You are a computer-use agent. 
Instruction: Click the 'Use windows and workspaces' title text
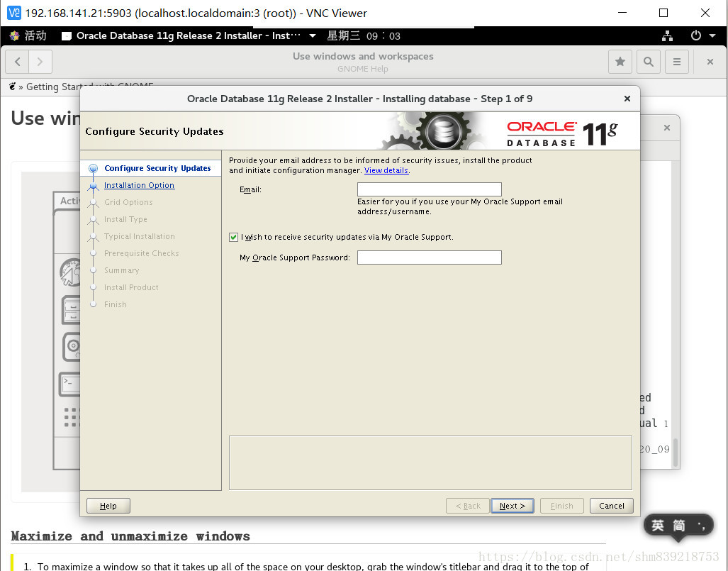tap(363, 56)
